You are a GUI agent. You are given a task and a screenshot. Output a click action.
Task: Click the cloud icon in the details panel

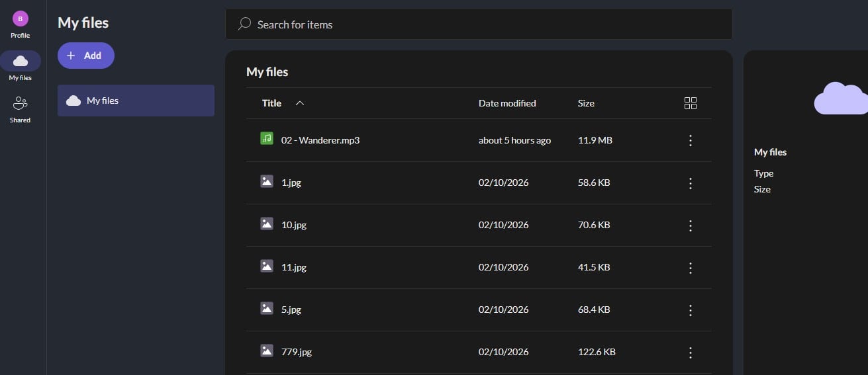pos(841,98)
